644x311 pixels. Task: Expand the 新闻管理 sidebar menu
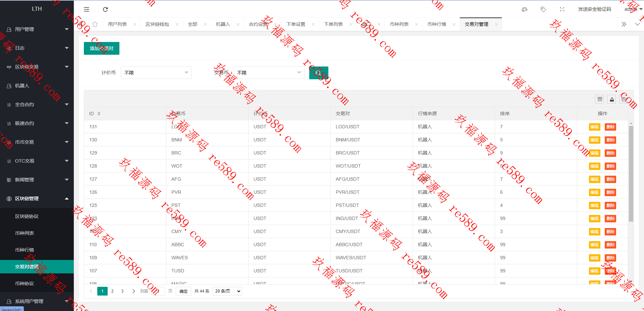tap(37, 180)
